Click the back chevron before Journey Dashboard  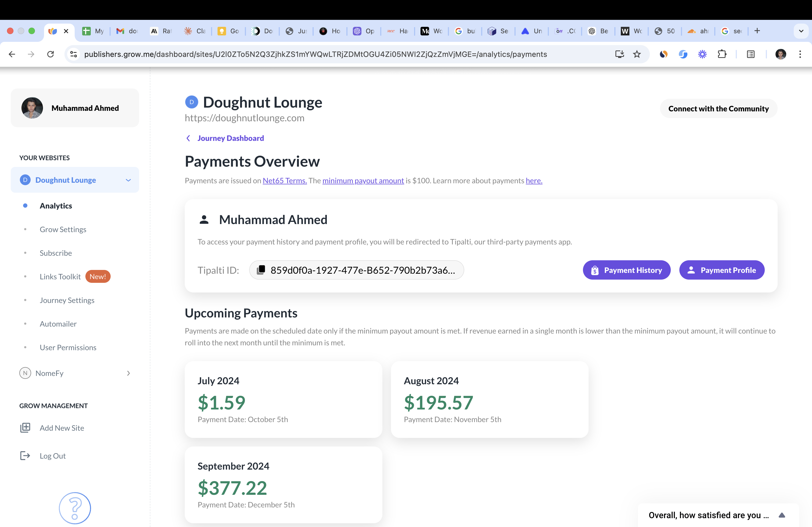click(188, 138)
